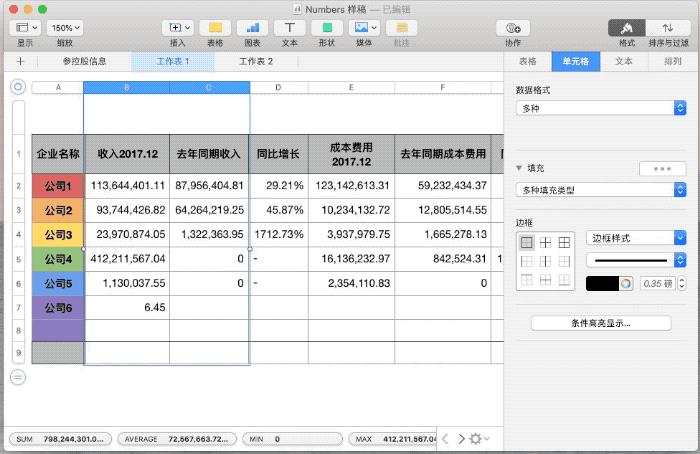Select the inside borders option icon
Screen dimensions: 700x454
point(546,242)
